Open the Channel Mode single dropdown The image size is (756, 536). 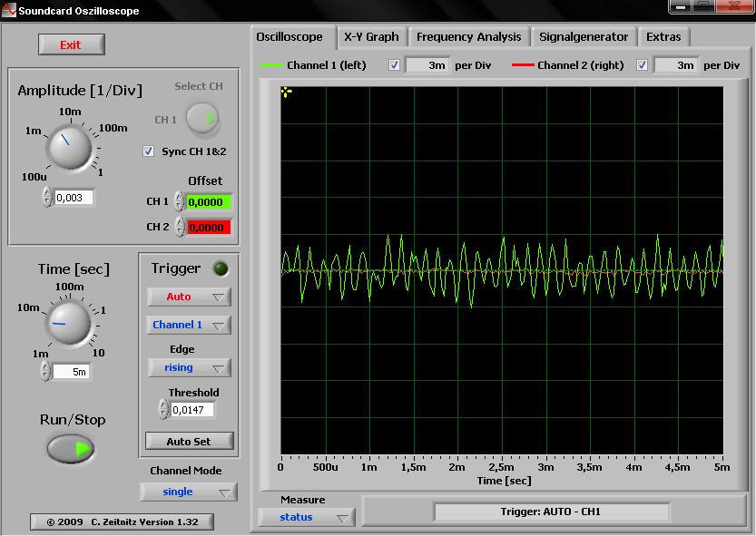(189, 492)
